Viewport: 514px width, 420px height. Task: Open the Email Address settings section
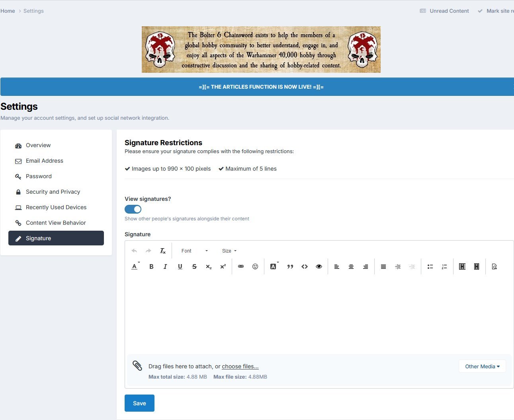click(45, 161)
